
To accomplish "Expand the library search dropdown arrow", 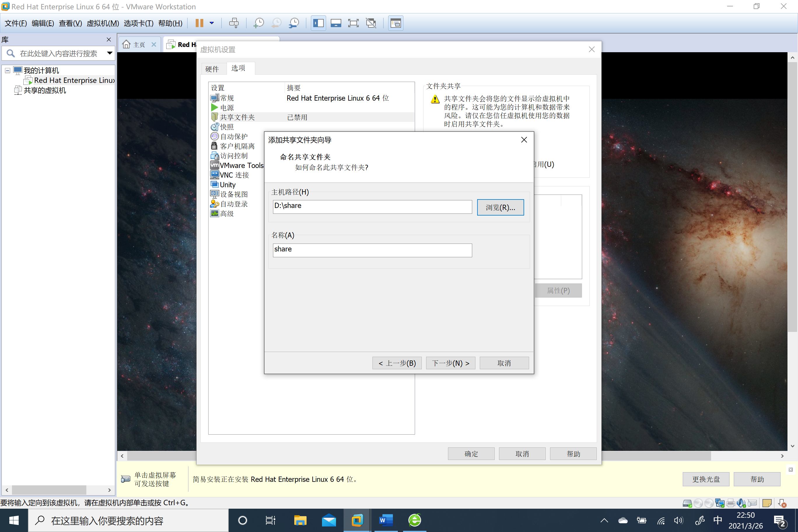I will coord(110,53).
